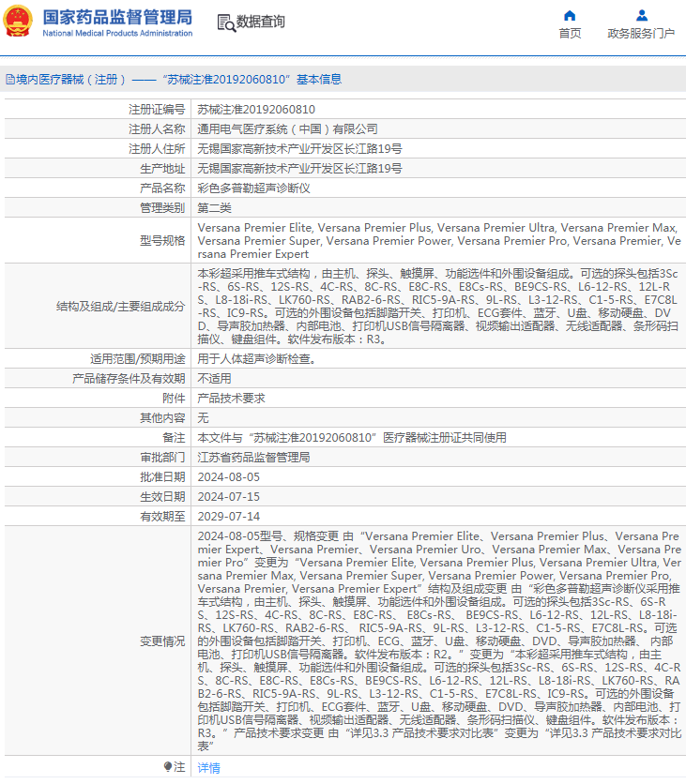The height and width of the screenshot is (784, 686).
Task: Open the 详情 link
Action: tap(208, 767)
